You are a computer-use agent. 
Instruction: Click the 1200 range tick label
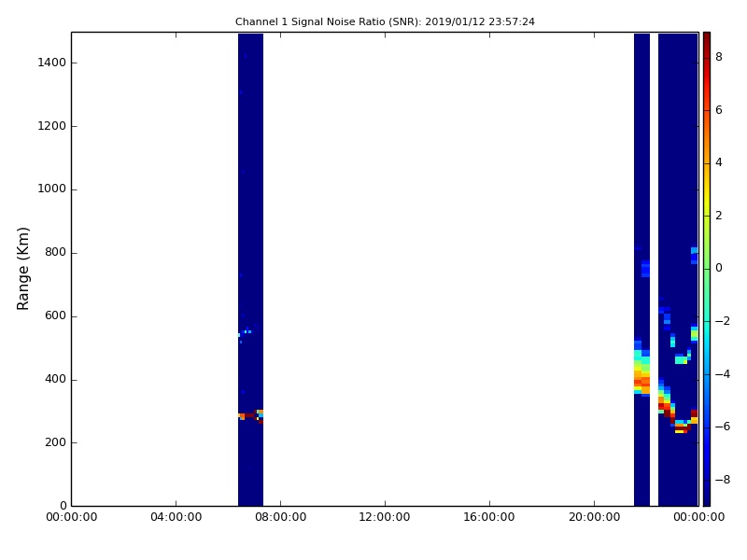click(x=52, y=126)
